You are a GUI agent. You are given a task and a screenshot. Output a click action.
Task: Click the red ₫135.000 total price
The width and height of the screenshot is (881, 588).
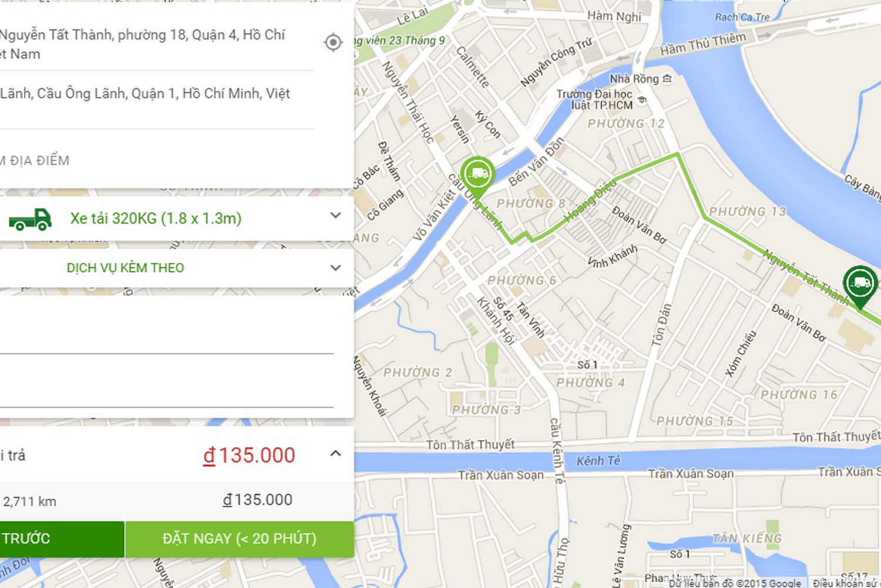coord(249,455)
